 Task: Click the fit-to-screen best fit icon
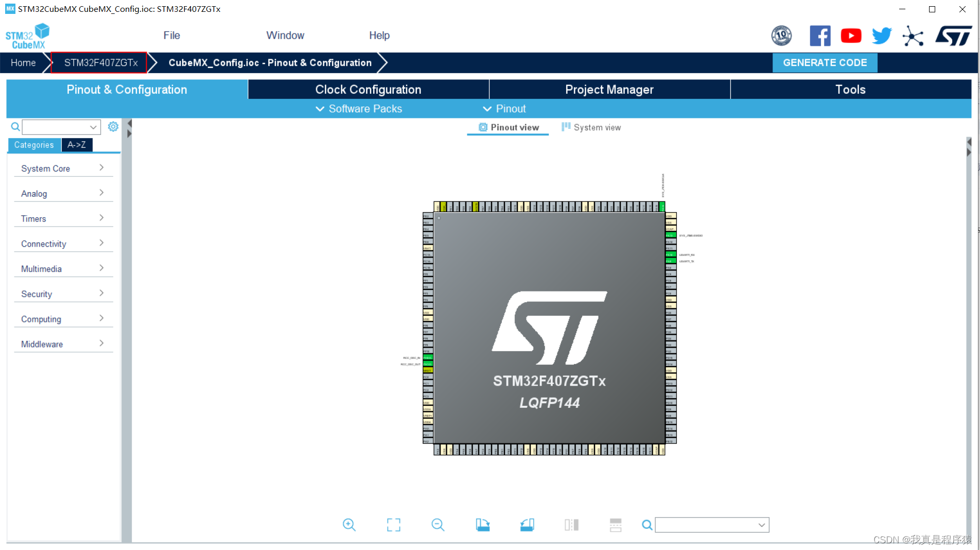click(x=394, y=525)
